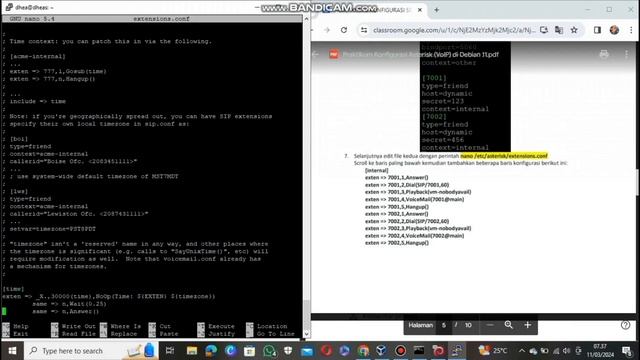Click the terminal vertical scrollbar down arrow
Viewport: 640px width, 360px height.
(307, 333)
